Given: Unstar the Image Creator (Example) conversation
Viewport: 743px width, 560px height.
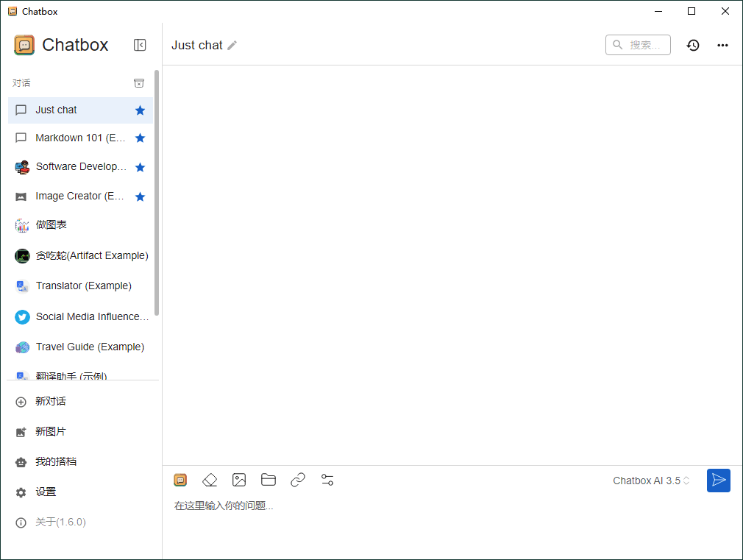Looking at the screenshot, I should 140,196.
